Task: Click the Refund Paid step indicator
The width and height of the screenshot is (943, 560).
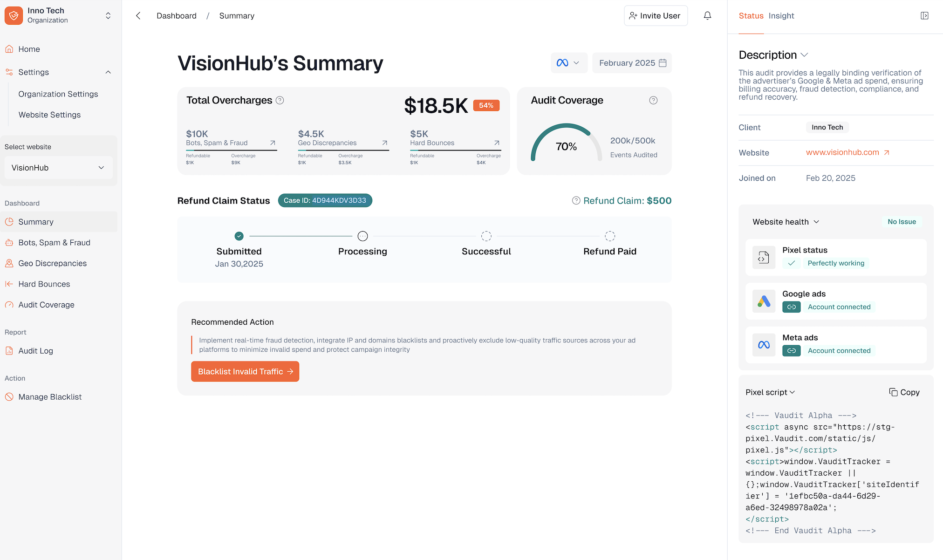Action: 610,236
